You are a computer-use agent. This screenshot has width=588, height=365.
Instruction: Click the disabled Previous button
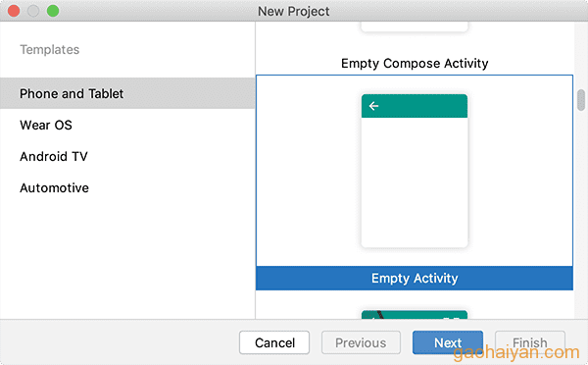[x=361, y=342]
